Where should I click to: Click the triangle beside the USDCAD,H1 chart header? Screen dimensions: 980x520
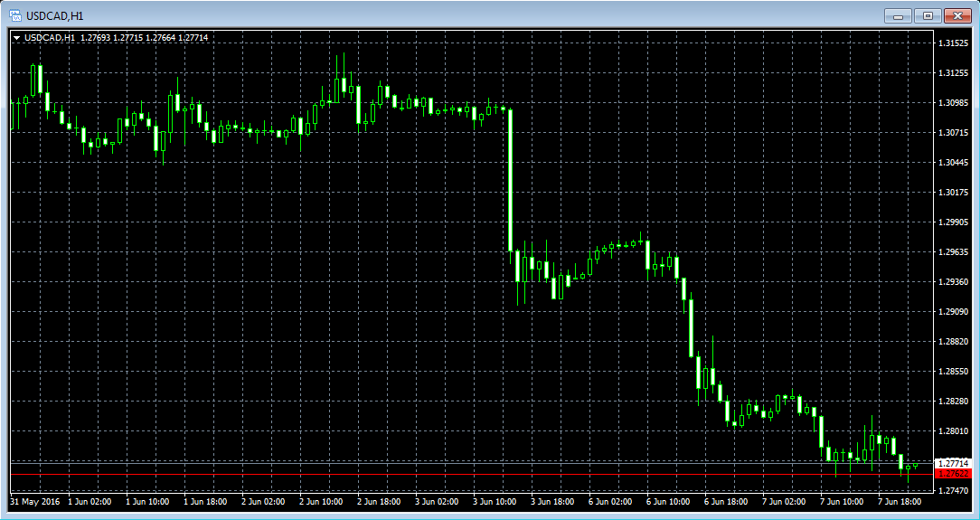click(x=17, y=38)
